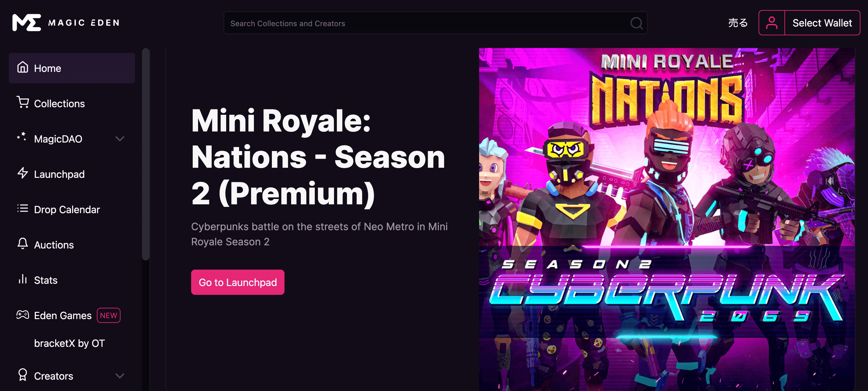The width and height of the screenshot is (868, 391).
Task: Expand the Creators chevron
Action: 120,376
